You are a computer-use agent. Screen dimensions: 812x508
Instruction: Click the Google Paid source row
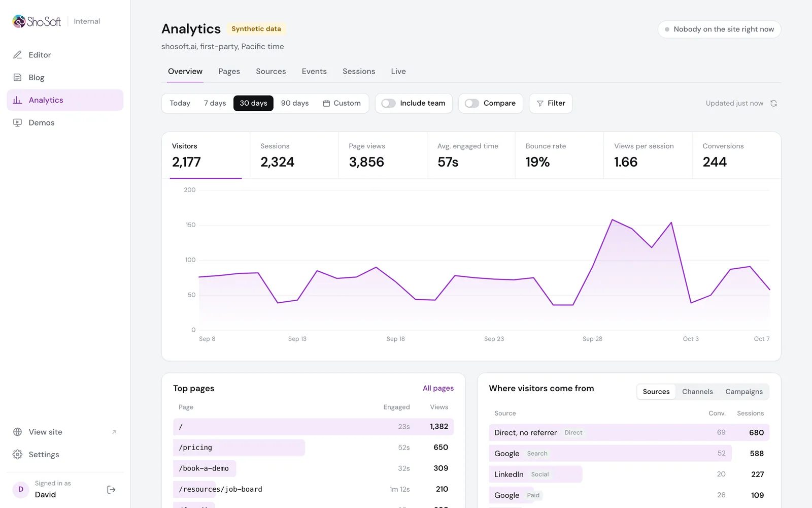[x=629, y=495]
